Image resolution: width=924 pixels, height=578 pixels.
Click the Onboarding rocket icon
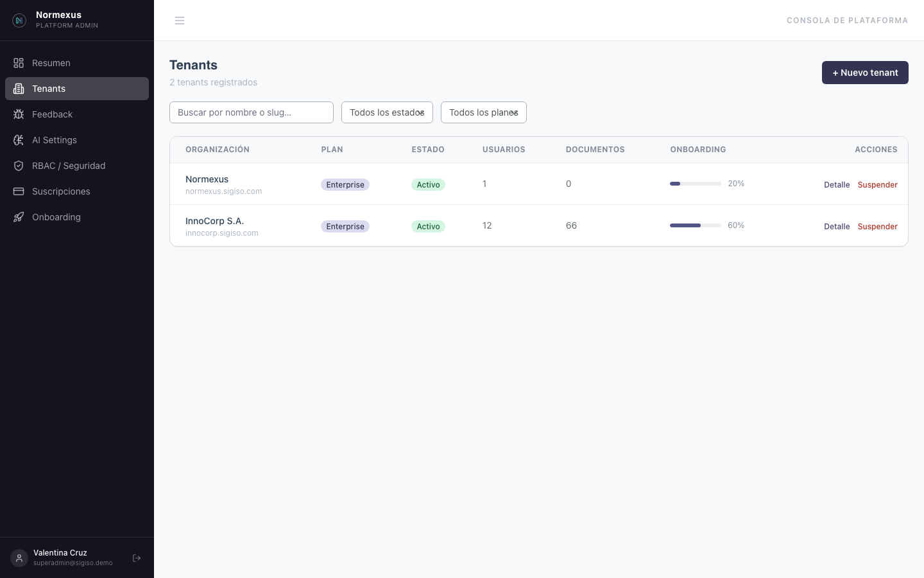tap(19, 217)
